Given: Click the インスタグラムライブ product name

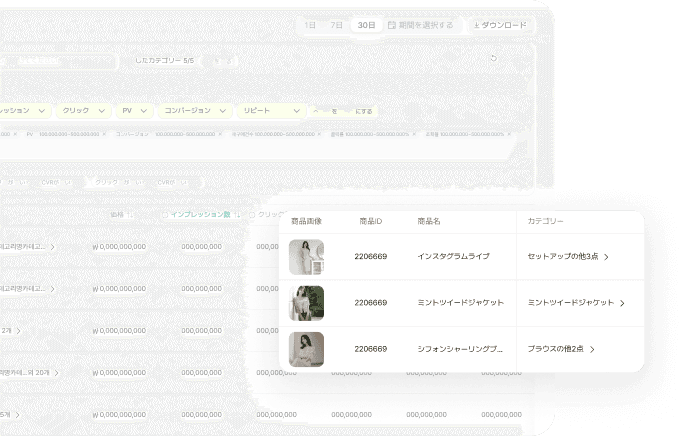Looking at the screenshot, I should pos(453,256).
